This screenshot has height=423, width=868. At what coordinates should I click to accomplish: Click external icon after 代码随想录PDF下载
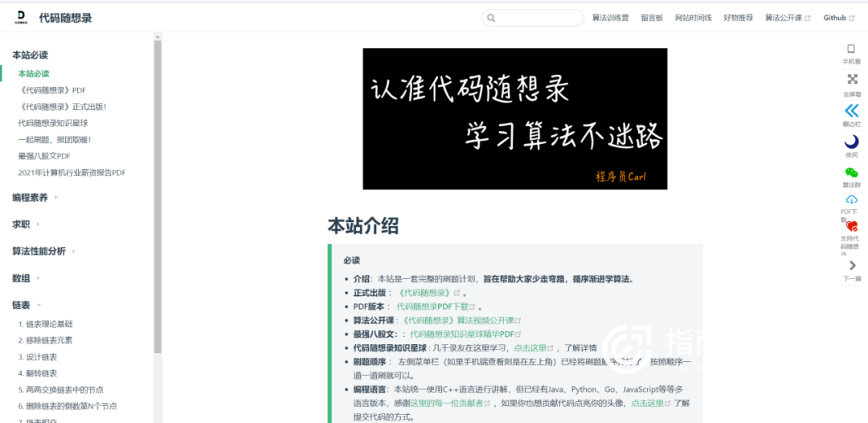[x=473, y=306]
